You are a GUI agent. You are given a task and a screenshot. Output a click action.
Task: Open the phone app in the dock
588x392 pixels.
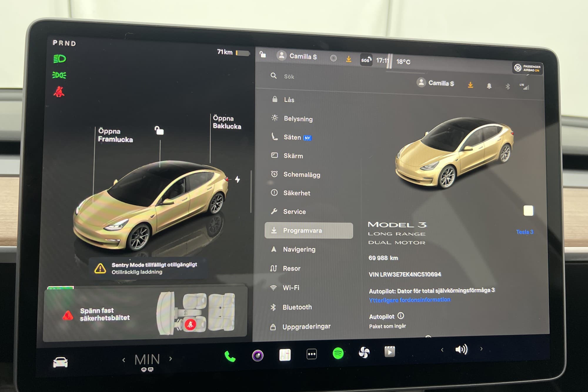[230, 356]
